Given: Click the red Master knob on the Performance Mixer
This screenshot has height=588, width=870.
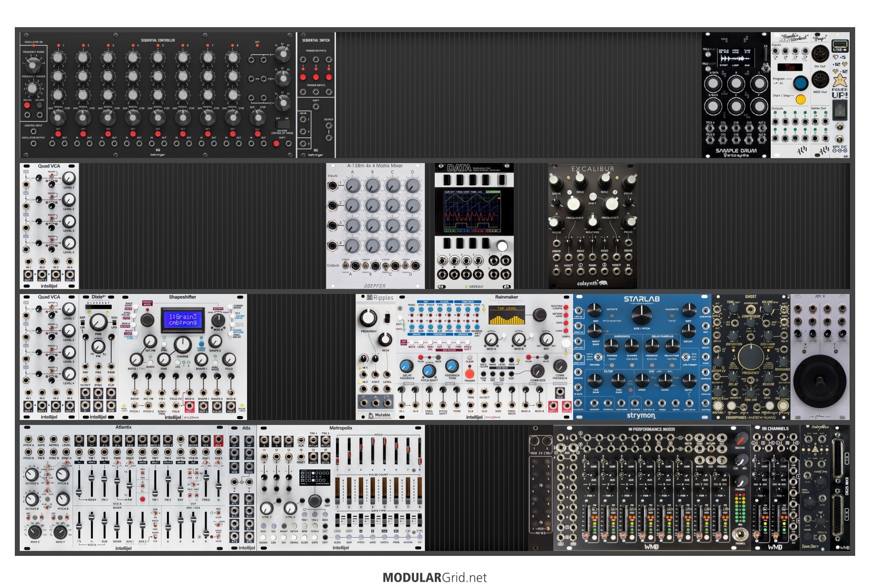Looking at the screenshot, I should [x=740, y=439].
